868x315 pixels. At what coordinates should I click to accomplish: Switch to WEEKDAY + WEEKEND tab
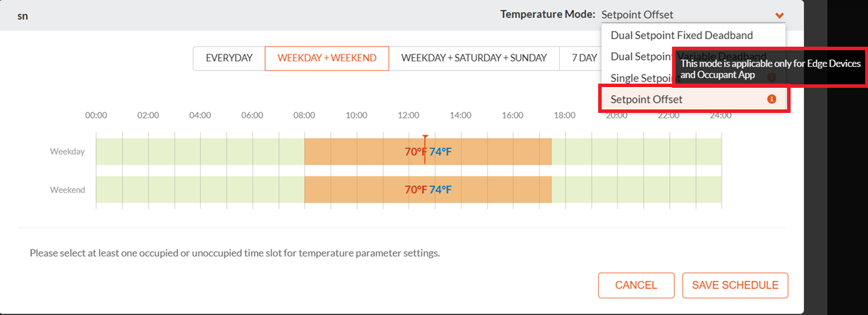(327, 59)
